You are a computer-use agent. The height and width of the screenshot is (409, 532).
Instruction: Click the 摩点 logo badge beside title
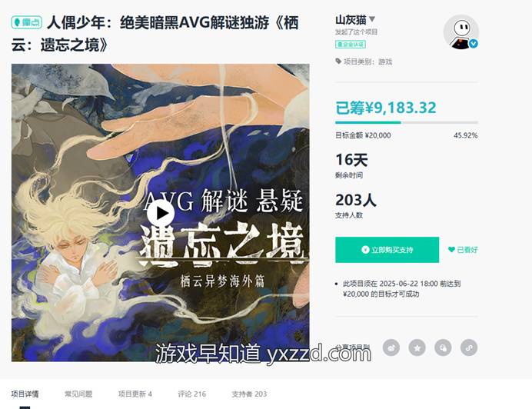click(27, 22)
